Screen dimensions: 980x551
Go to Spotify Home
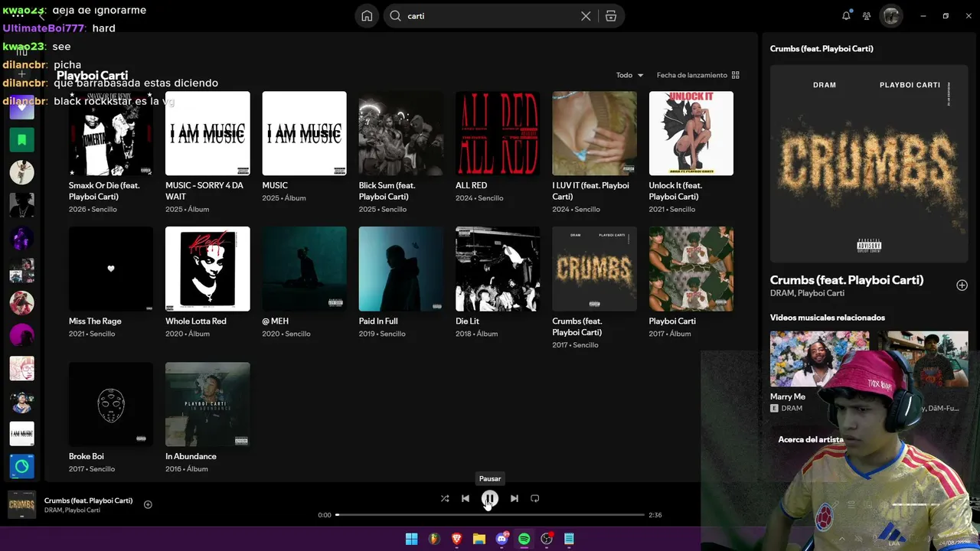click(x=367, y=16)
